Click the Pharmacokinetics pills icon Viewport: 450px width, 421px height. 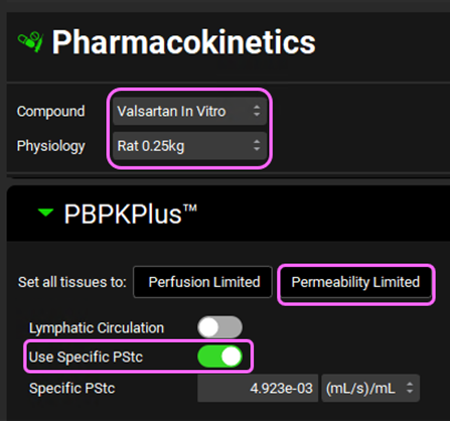[30, 42]
